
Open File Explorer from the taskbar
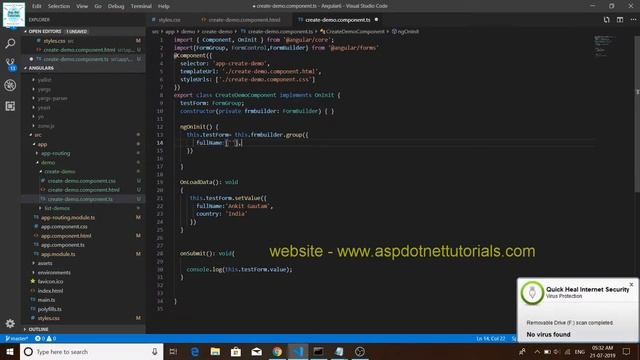click(x=216, y=351)
